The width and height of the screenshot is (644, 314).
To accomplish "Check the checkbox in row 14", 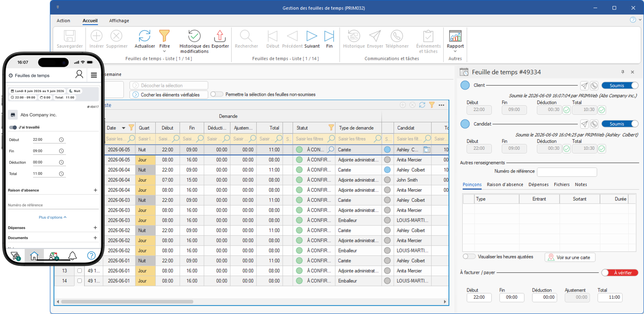I will (79, 281).
